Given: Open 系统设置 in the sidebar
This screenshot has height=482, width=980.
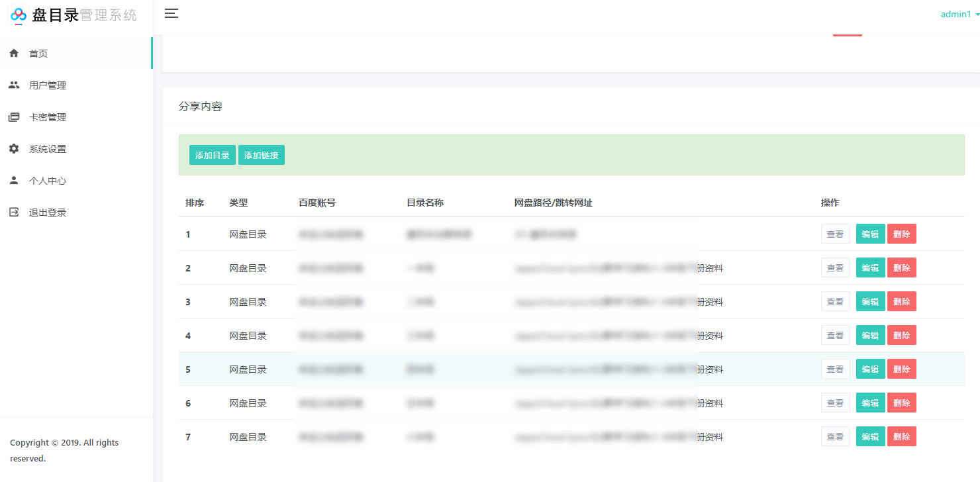Looking at the screenshot, I should coord(76,149).
